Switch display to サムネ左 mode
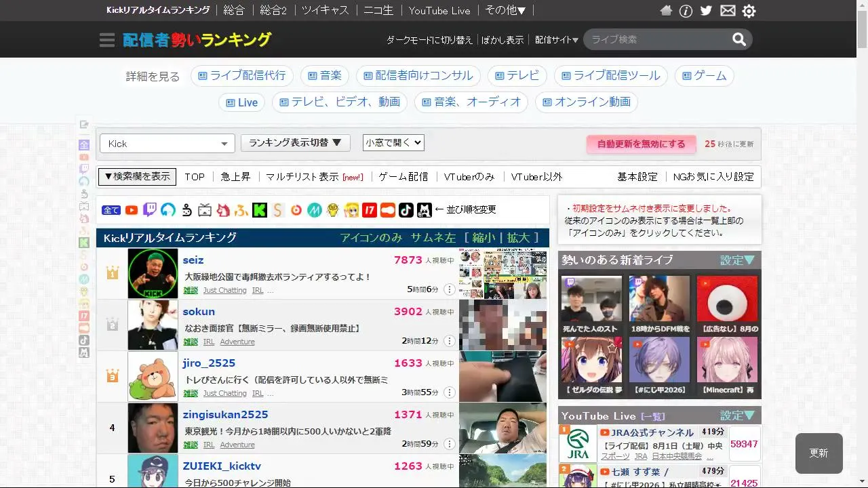The width and height of the screenshot is (868, 488). click(433, 238)
